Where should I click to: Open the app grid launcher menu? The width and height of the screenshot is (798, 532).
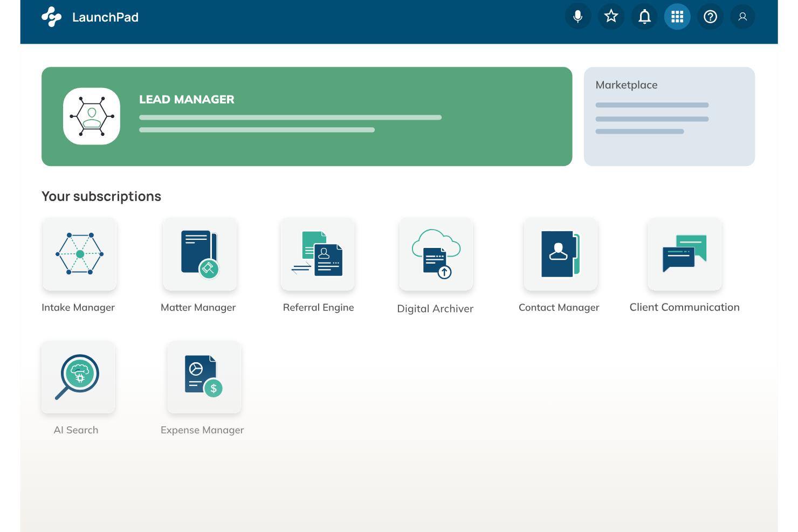(677, 16)
